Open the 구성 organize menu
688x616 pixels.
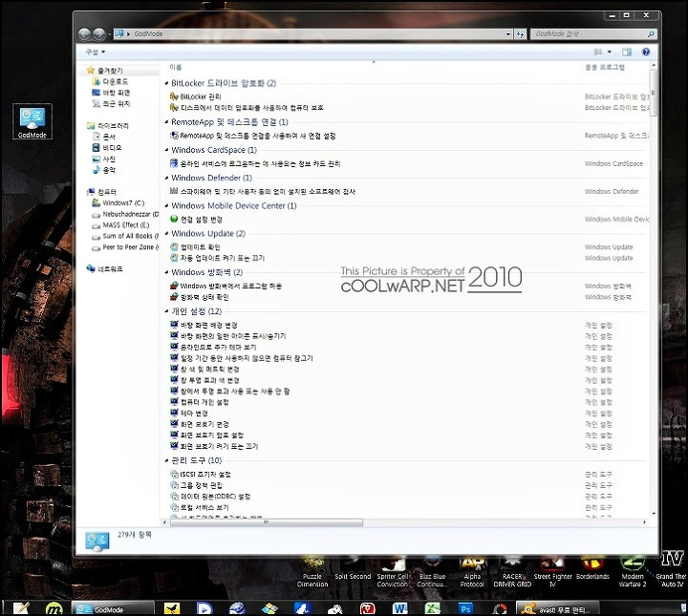pyautogui.click(x=96, y=52)
